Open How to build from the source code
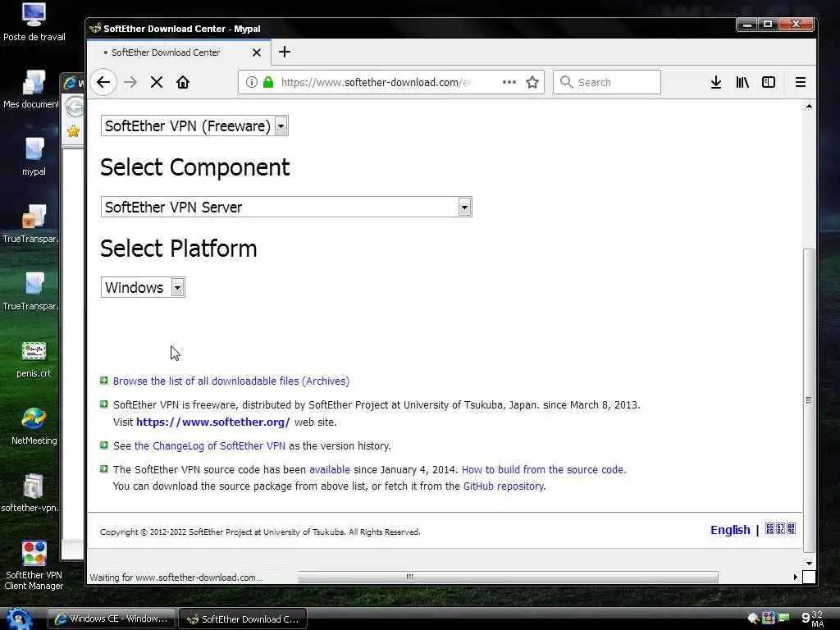840x630 pixels. pos(544,469)
